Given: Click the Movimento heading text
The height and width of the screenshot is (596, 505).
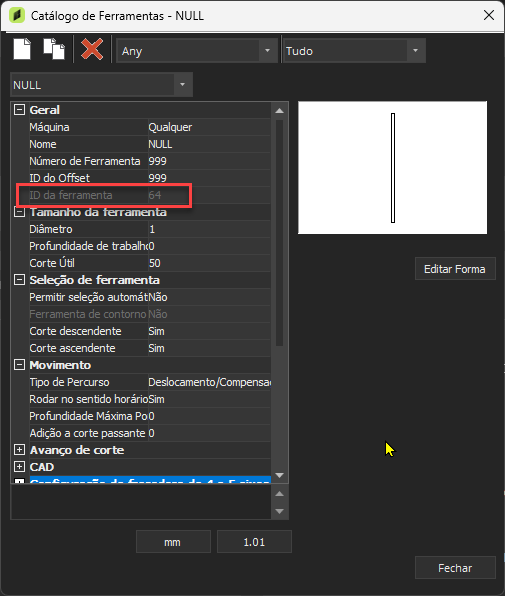Looking at the screenshot, I should point(60,365).
